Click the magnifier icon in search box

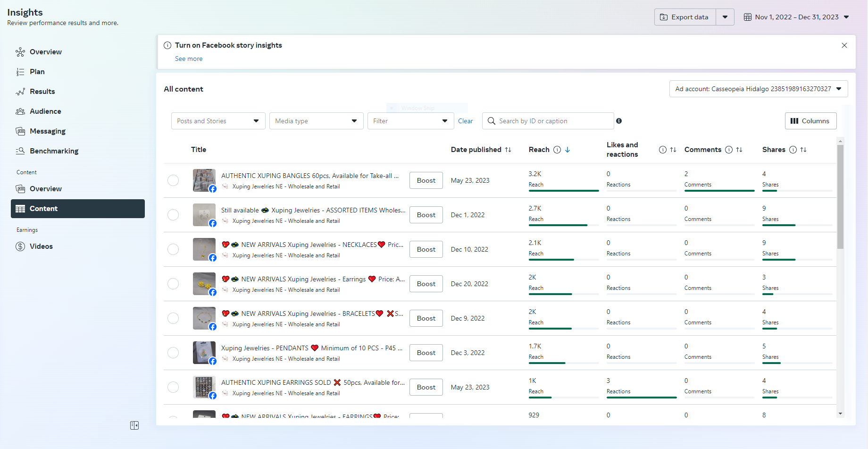(x=491, y=121)
